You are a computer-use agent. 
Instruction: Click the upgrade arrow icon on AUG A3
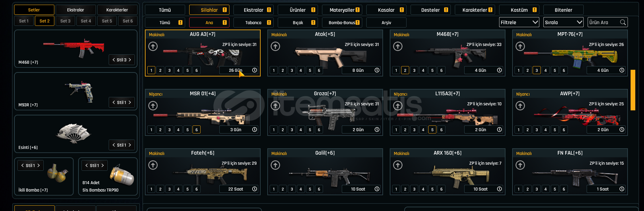[153, 46]
